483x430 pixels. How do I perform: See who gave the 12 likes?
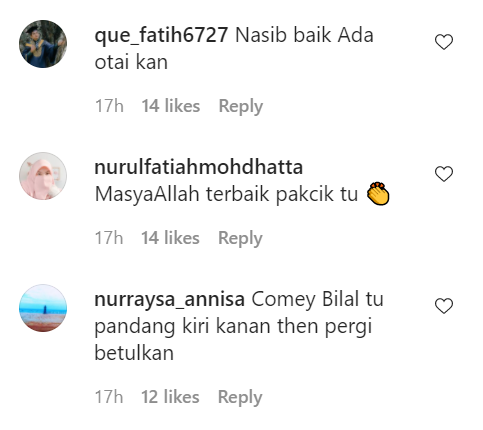coord(170,397)
